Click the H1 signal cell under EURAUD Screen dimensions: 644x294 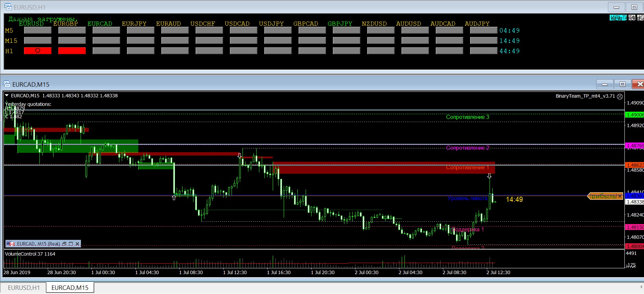click(175, 51)
